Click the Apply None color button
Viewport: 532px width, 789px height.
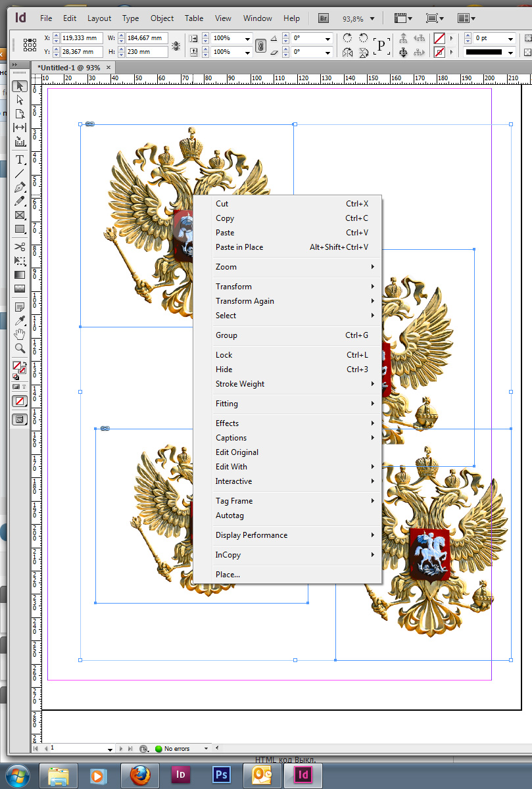tap(20, 400)
